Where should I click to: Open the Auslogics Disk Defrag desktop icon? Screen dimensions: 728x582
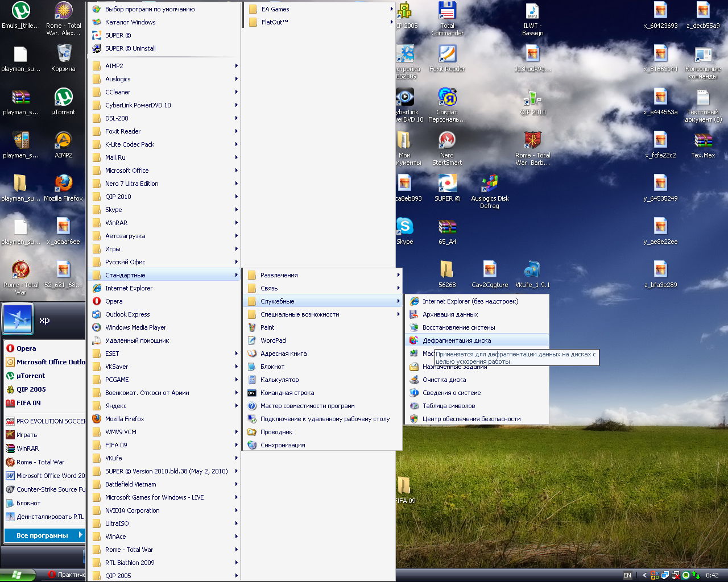point(490,192)
